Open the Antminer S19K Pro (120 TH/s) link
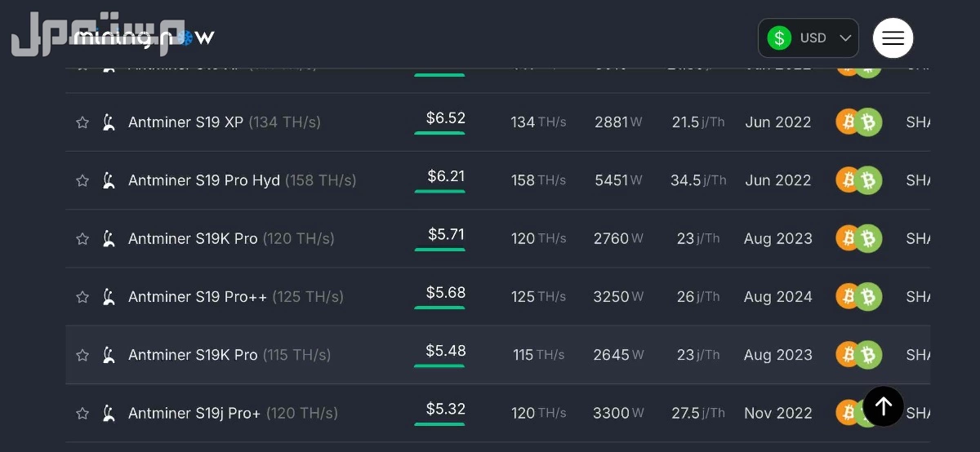Screen dimensions: 980x452 coord(231,239)
